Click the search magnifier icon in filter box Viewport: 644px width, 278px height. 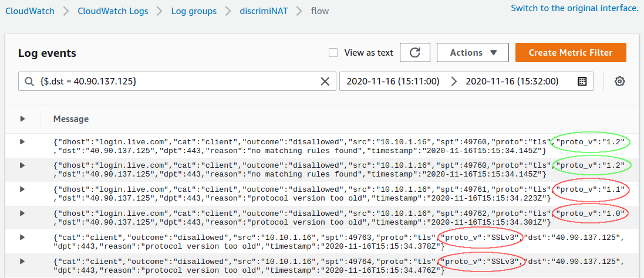pos(29,82)
